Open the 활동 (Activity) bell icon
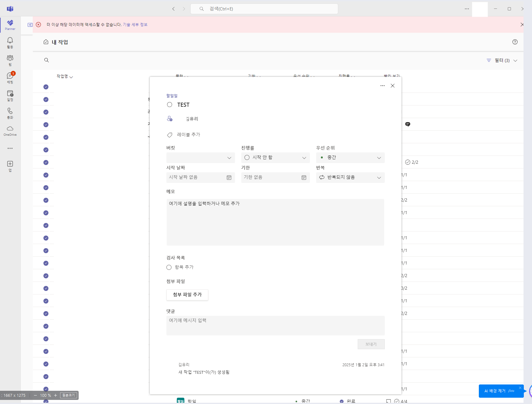 [10, 43]
